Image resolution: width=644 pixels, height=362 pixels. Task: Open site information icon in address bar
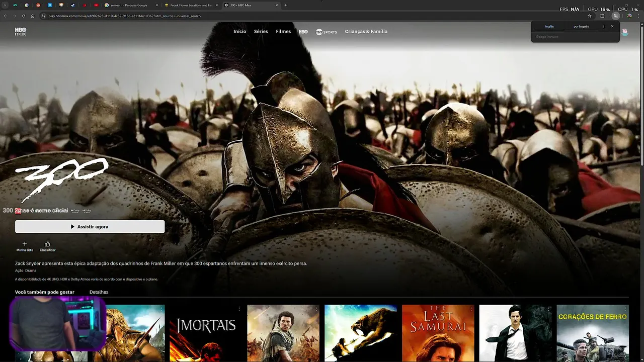point(44,16)
